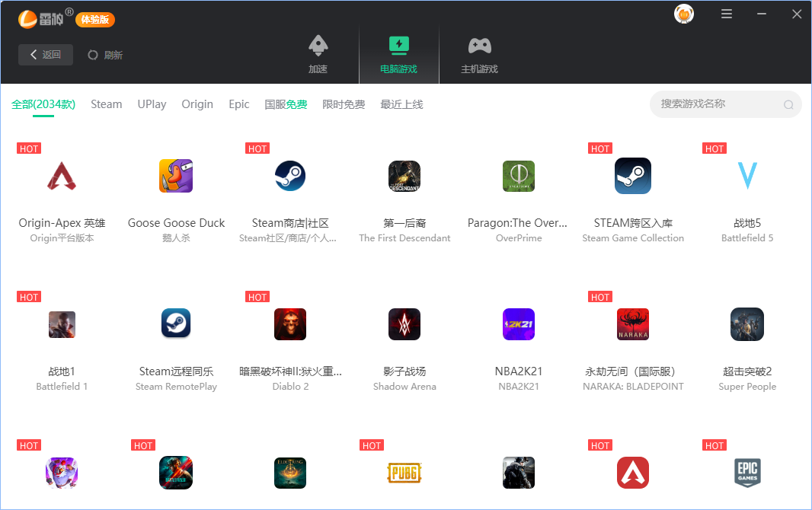Click the 体验版 badge
This screenshot has height=510, width=812.
(95, 20)
